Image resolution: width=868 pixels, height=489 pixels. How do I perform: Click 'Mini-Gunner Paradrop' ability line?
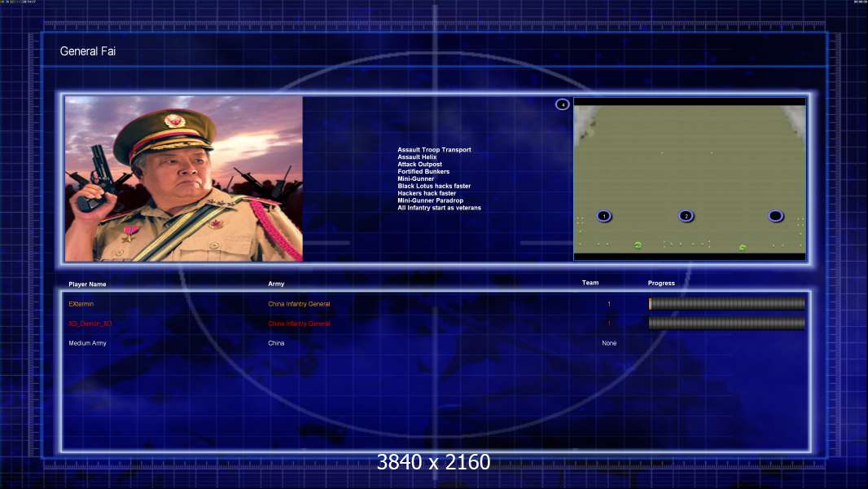[430, 200]
